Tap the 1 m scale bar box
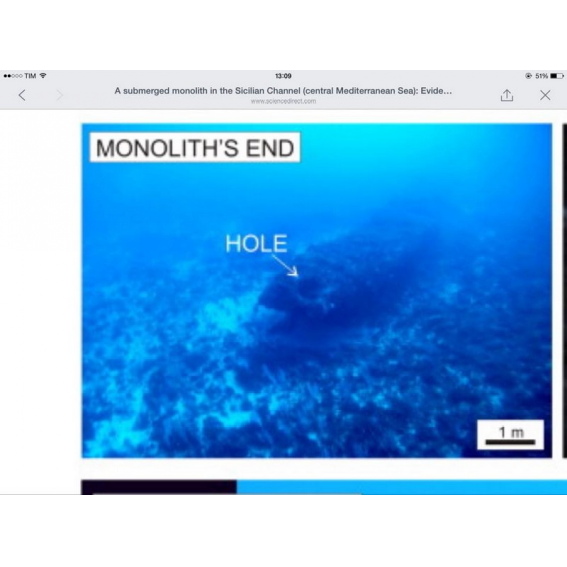Screen dimensions: 567x567 [510, 434]
